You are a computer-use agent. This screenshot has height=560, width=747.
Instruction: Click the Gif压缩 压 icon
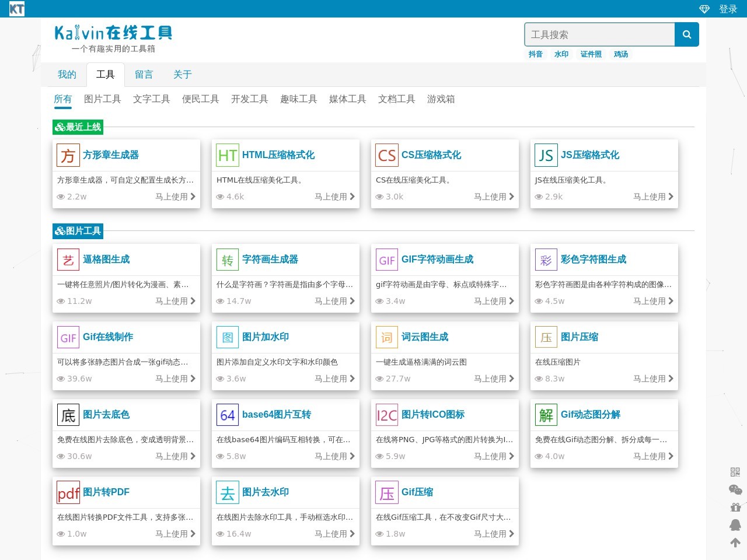pos(387,492)
